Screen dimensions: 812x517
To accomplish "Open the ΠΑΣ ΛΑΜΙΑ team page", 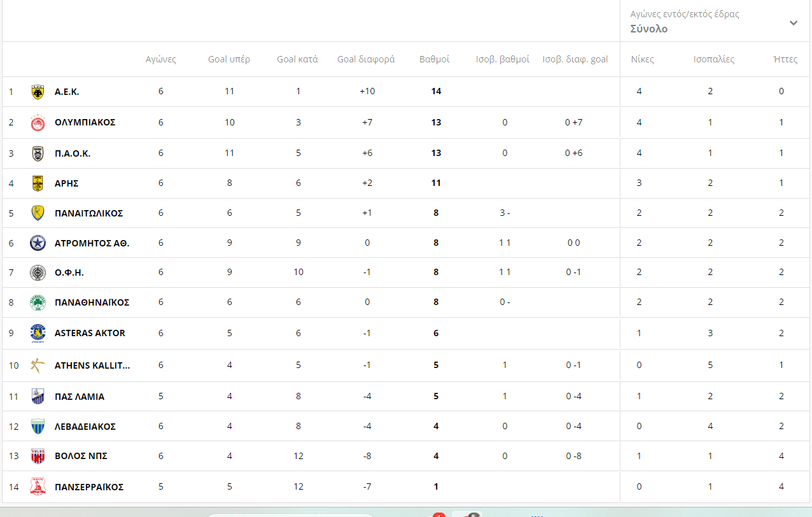I will coord(80,397).
